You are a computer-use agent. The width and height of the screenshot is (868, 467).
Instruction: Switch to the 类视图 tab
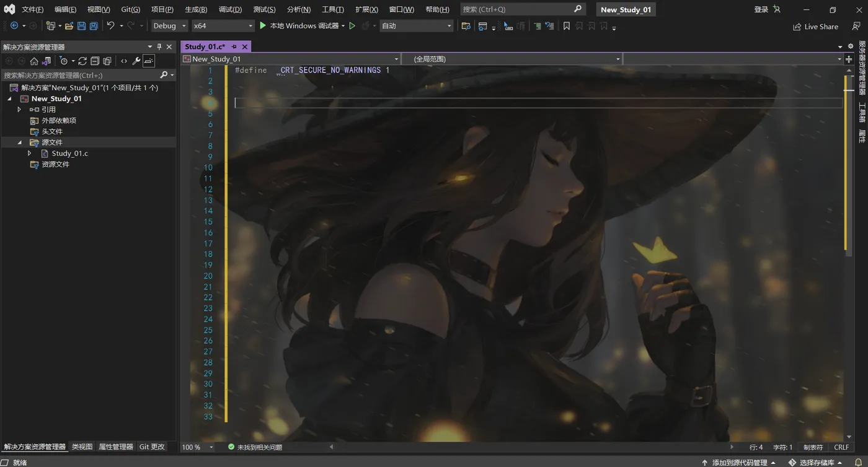click(82, 447)
